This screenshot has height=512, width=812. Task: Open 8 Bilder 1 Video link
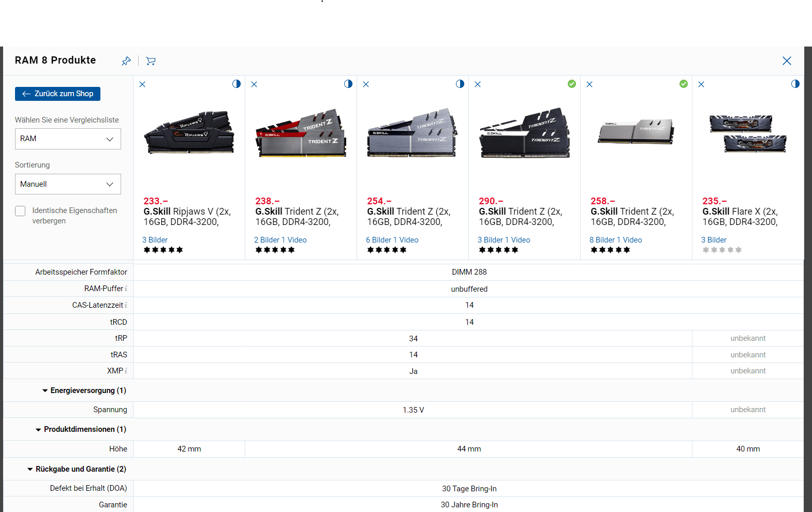tap(615, 240)
